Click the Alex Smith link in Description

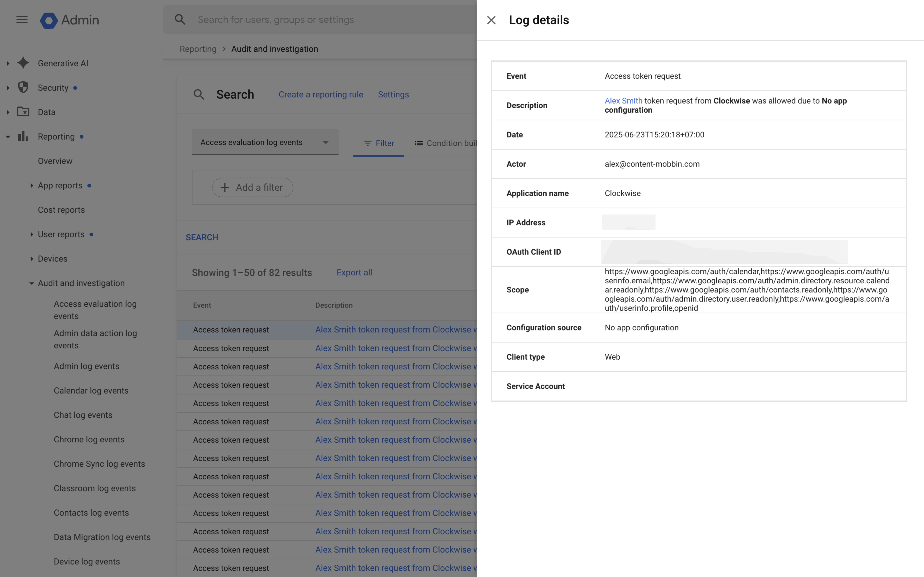623,101
